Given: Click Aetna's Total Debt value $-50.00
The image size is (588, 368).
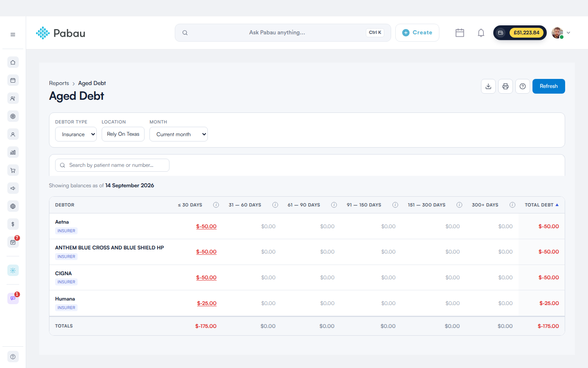Looking at the screenshot, I should [x=549, y=226].
